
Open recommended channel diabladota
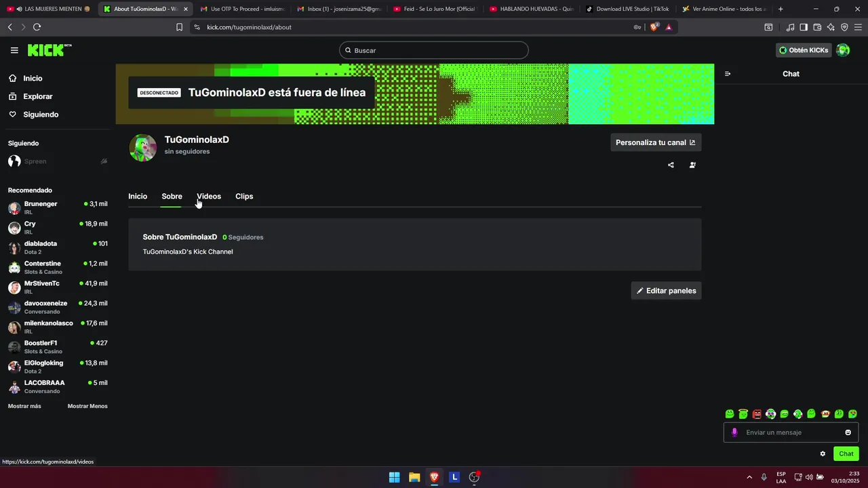click(x=58, y=247)
